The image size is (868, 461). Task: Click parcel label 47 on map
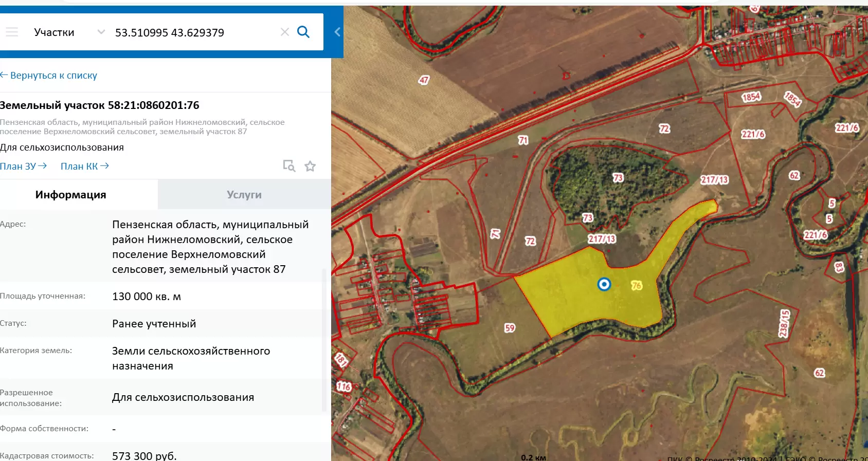point(424,80)
